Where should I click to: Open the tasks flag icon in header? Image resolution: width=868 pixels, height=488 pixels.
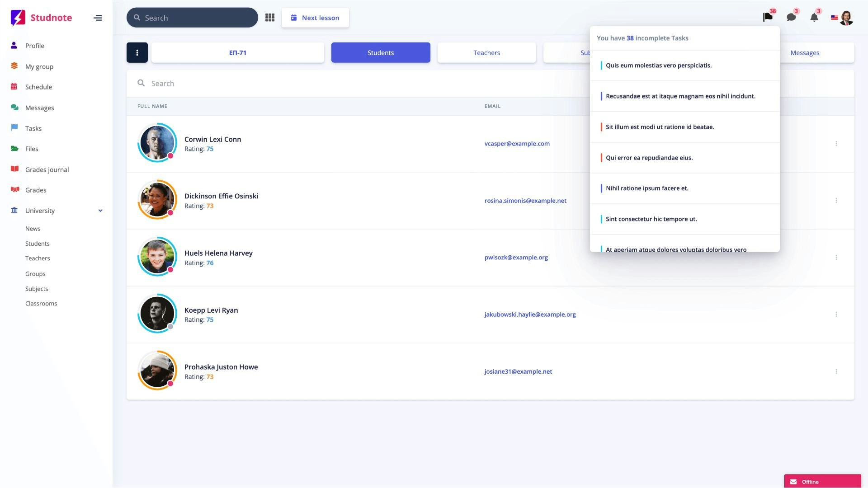coord(768,18)
